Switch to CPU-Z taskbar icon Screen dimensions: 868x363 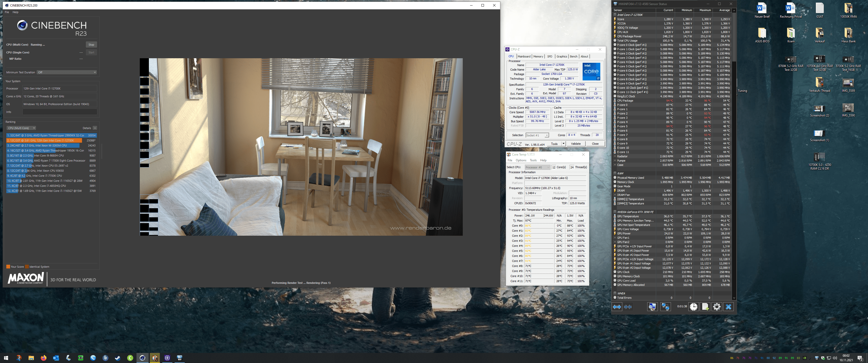167,358
